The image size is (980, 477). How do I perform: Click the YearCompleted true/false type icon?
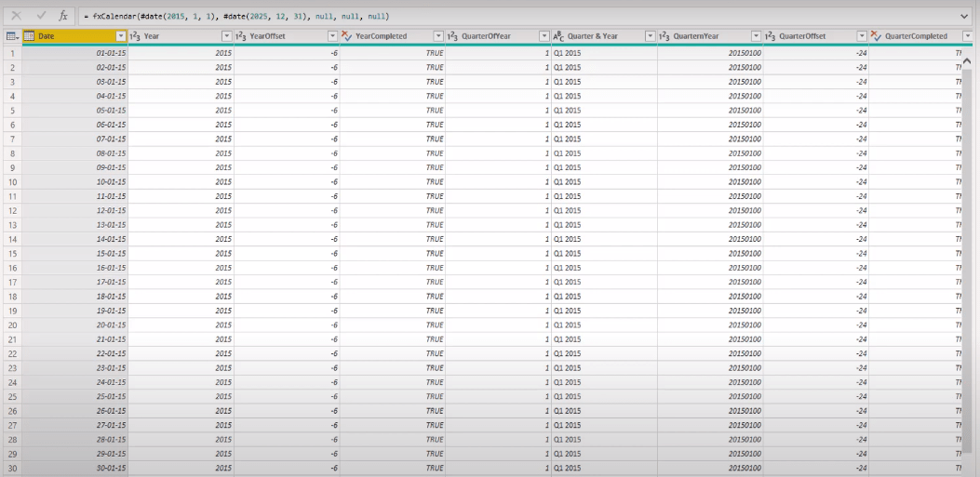[x=346, y=36]
